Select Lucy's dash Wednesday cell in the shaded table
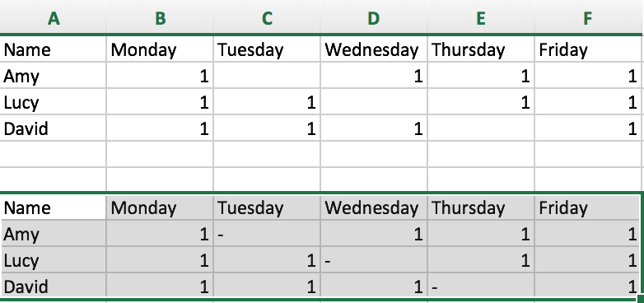This screenshot has width=644, height=303. (374, 260)
